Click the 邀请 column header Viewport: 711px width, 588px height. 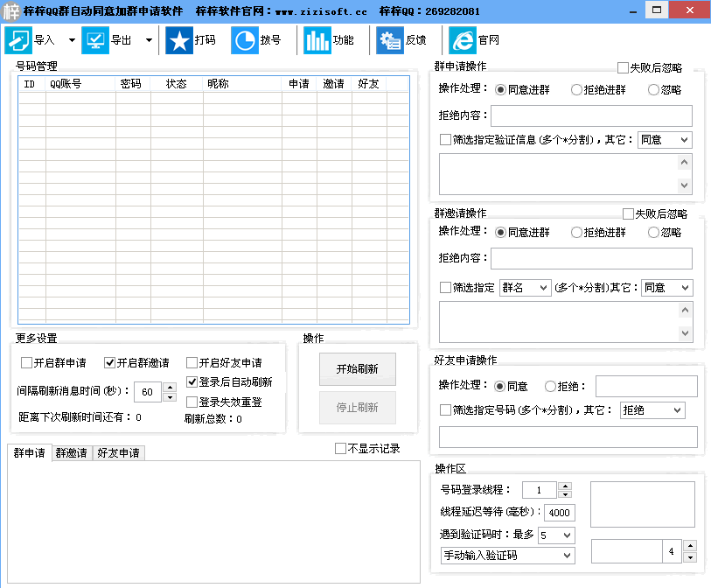pyautogui.click(x=334, y=84)
